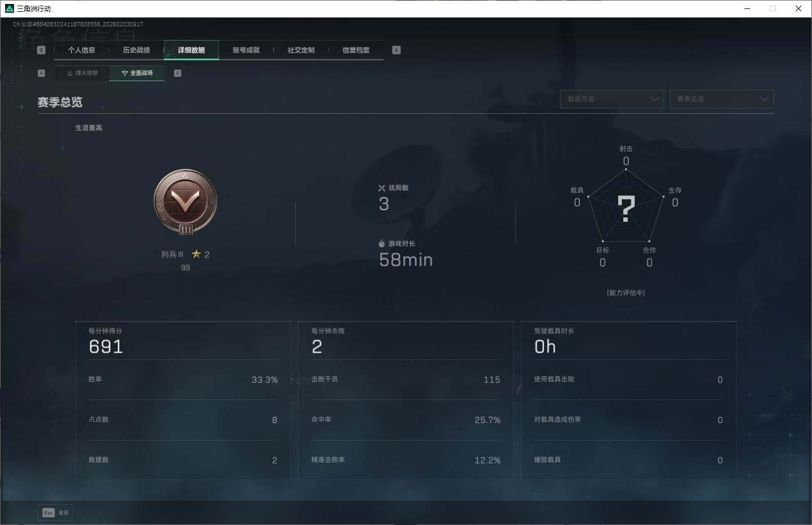This screenshot has height=525, width=812.
Task: Click the 战局数 value 3
Action: (384, 204)
